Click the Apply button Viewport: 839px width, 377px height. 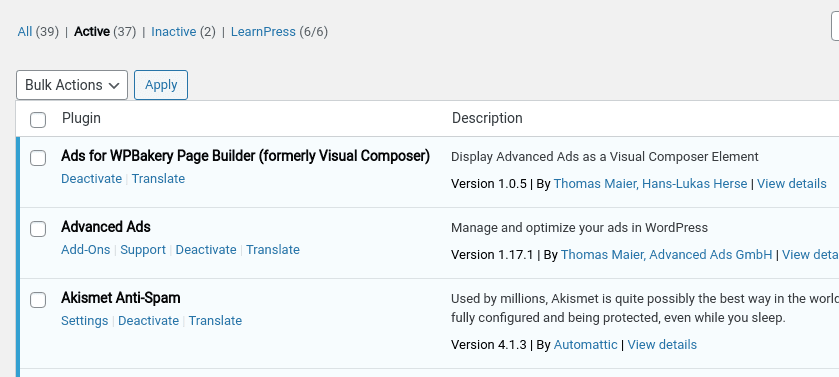coord(161,85)
